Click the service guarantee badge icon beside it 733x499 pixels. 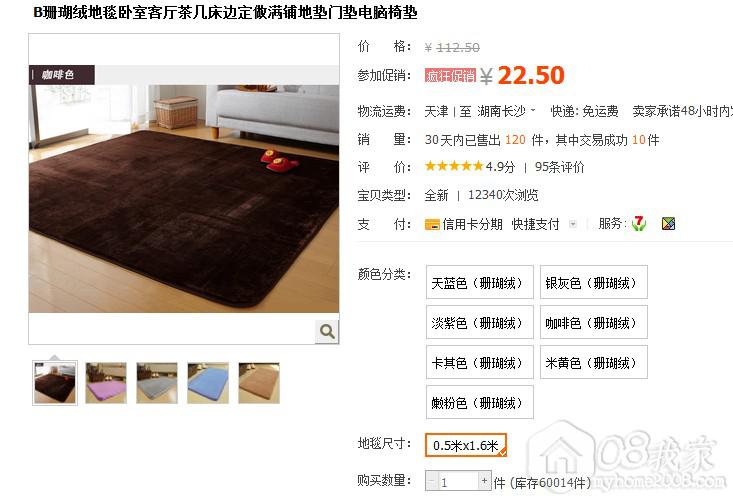[668, 224]
